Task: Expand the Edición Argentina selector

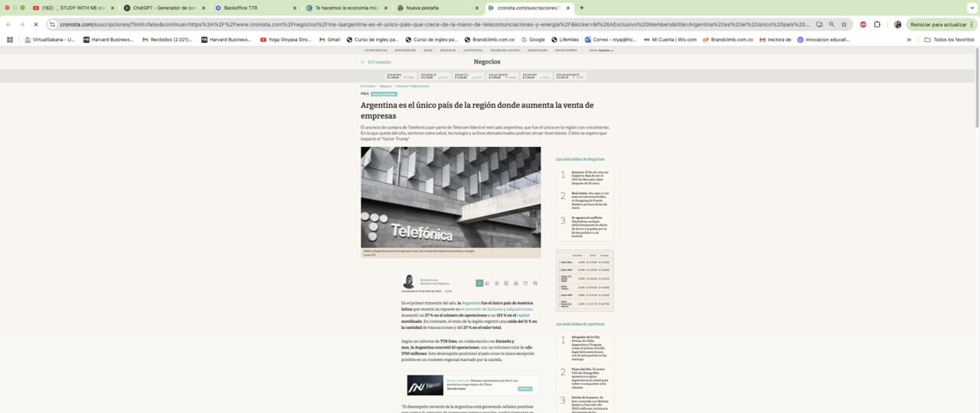Action: click(601, 50)
